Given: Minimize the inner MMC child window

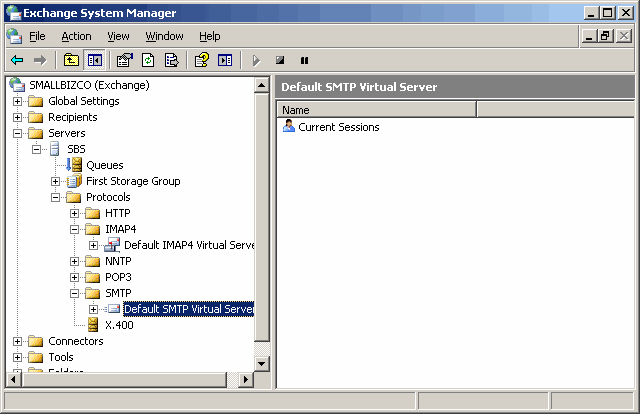Looking at the screenshot, I should tap(589, 36).
